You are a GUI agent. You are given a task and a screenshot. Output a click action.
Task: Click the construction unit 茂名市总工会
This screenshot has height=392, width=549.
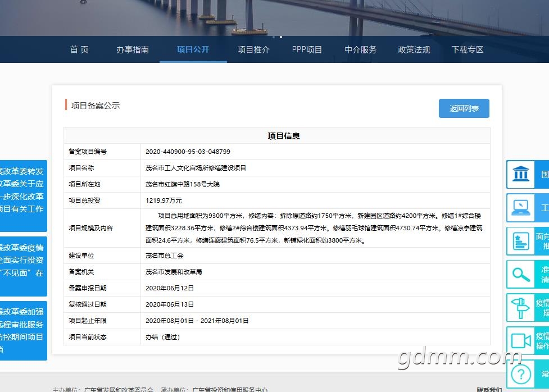coord(165,256)
